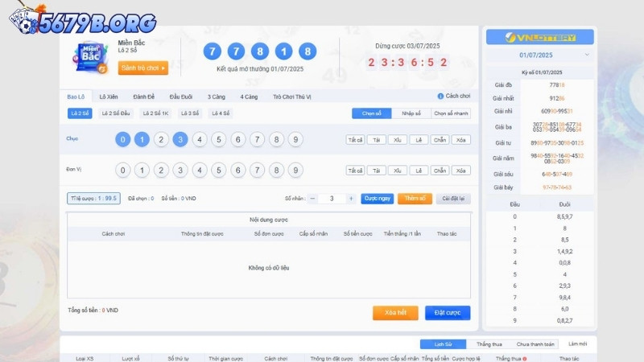Choose the Chọn số input mode
This screenshot has height=362, width=644.
pyautogui.click(x=372, y=113)
